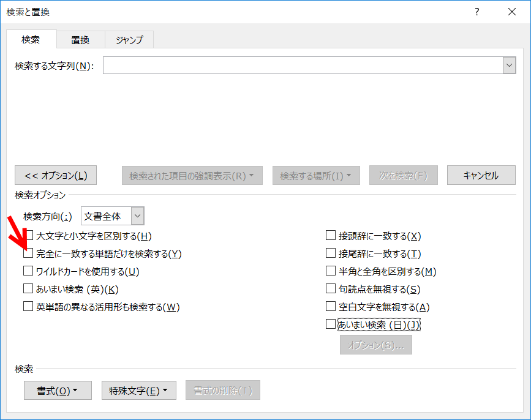531x420 pixels.
Task: Switch to the 置換 tab
Action: pyautogui.click(x=80, y=40)
